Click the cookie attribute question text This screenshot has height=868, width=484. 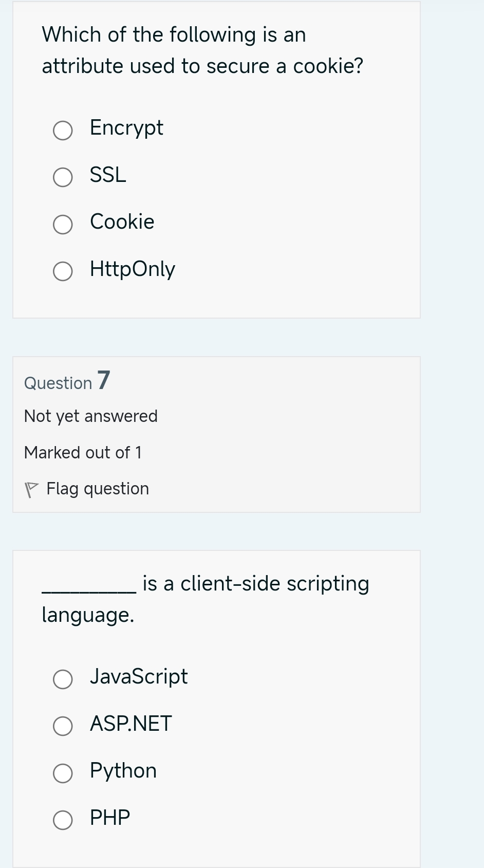coord(202,50)
